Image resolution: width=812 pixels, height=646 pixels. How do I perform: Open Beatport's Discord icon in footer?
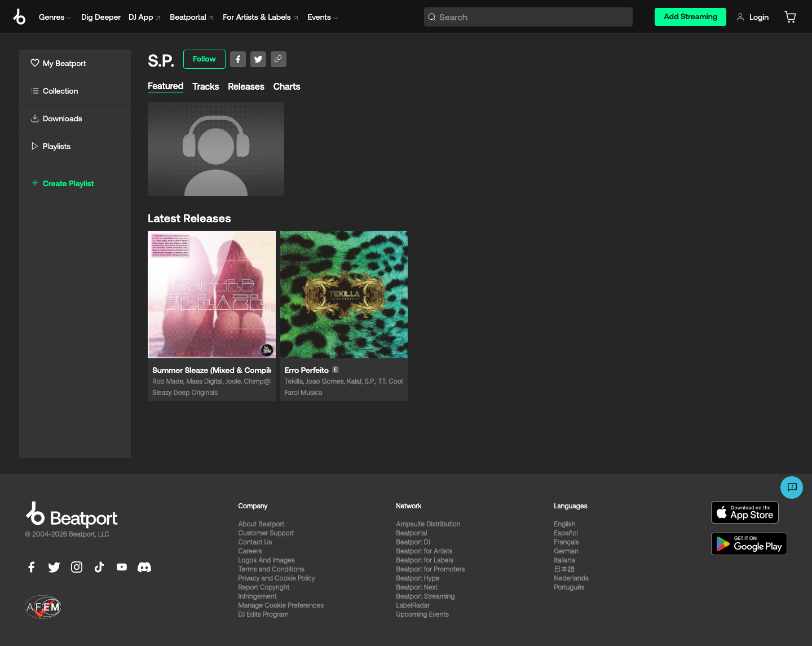(144, 567)
